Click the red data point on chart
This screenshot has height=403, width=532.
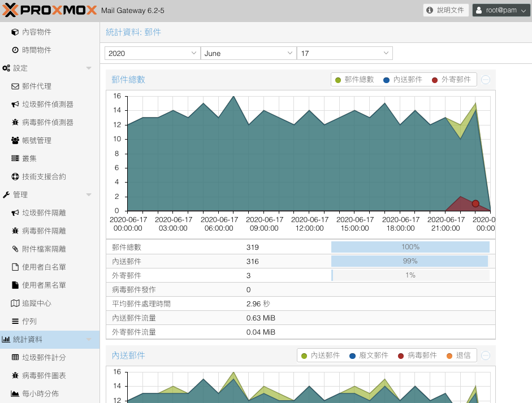point(475,203)
